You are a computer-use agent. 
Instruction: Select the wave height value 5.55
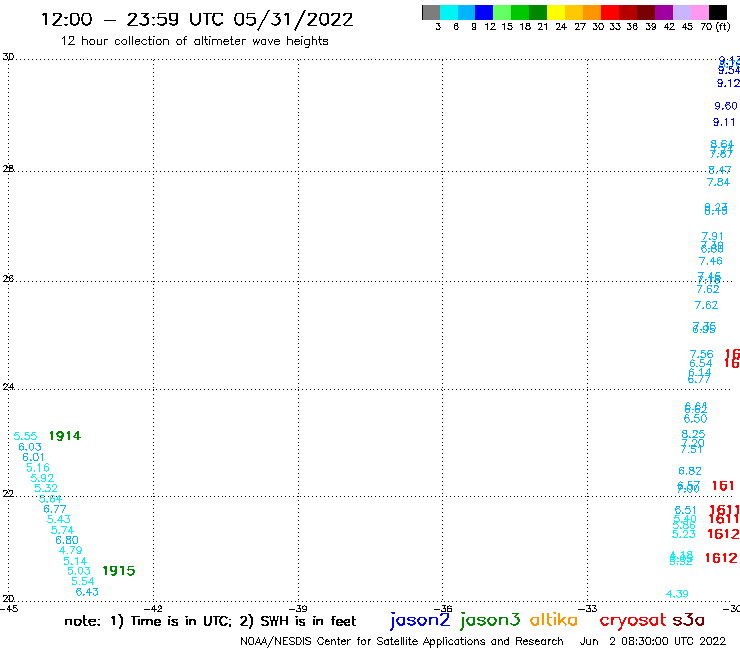25,436
